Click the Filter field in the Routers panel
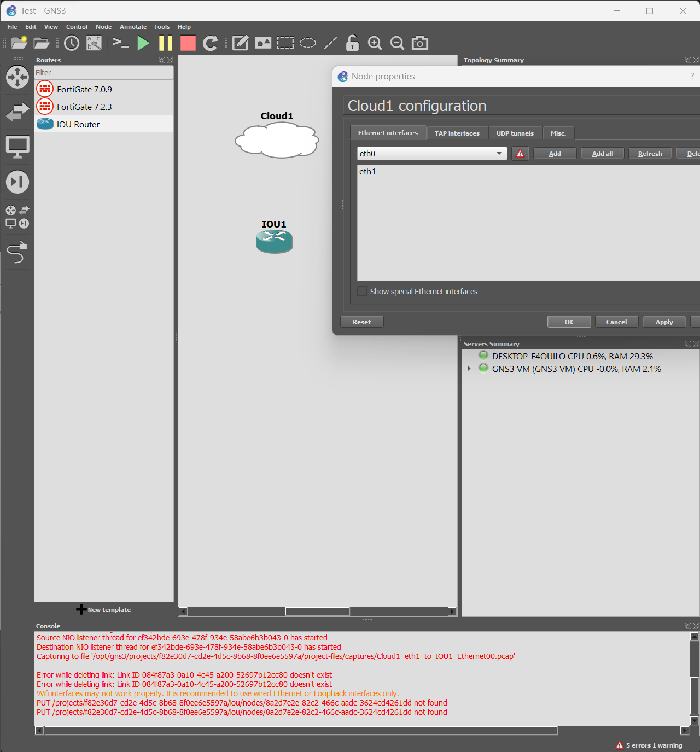Viewport: 700px width, 752px height. point(104,72)
